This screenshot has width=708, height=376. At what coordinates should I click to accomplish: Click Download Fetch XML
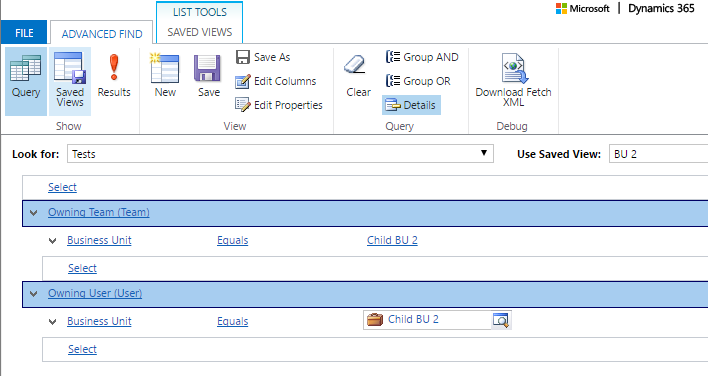[x=513, y=80]
